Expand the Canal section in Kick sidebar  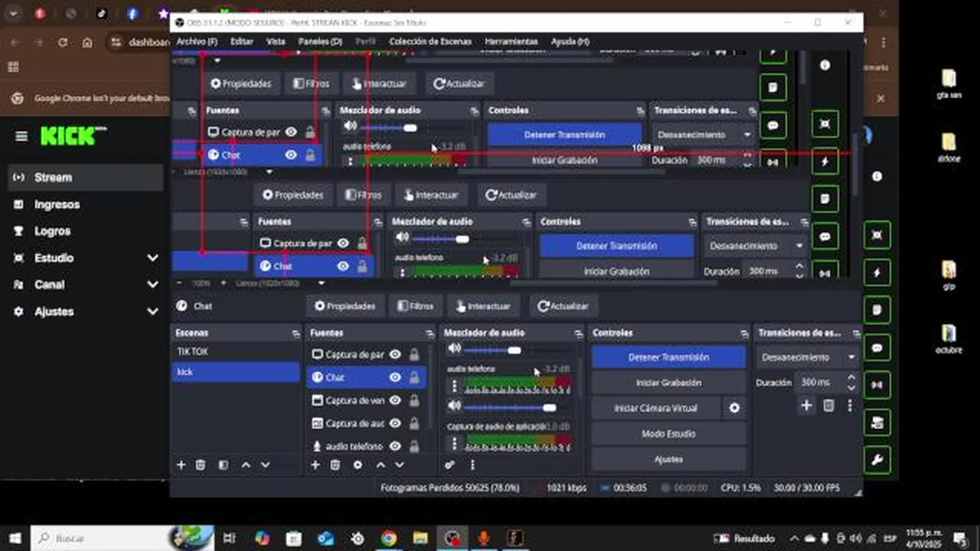coord(152,285)
